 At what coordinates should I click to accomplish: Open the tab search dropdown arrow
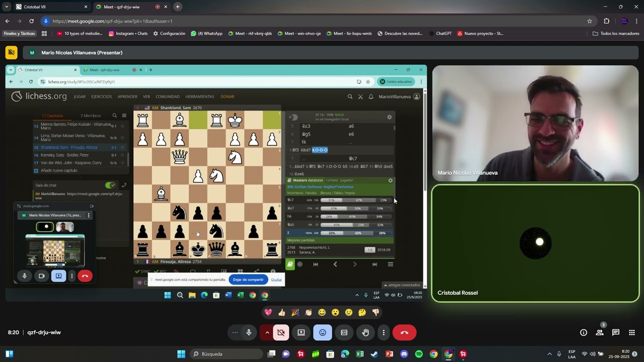6,7
